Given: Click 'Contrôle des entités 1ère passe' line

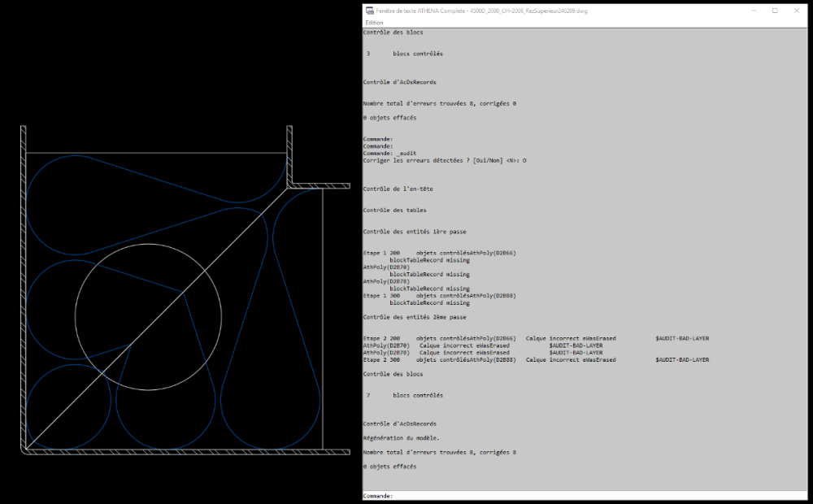Looking at the screenshot, I should click(x=415, y=232).
